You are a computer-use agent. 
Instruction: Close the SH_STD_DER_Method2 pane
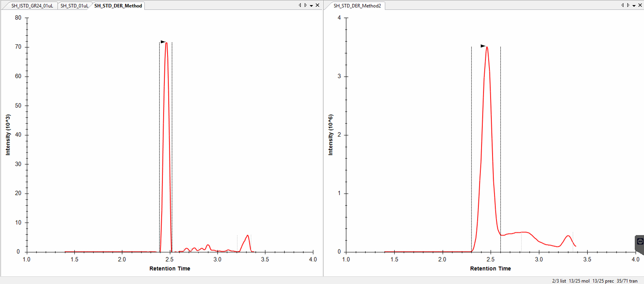pyautogui.click(x=640, y=5)
